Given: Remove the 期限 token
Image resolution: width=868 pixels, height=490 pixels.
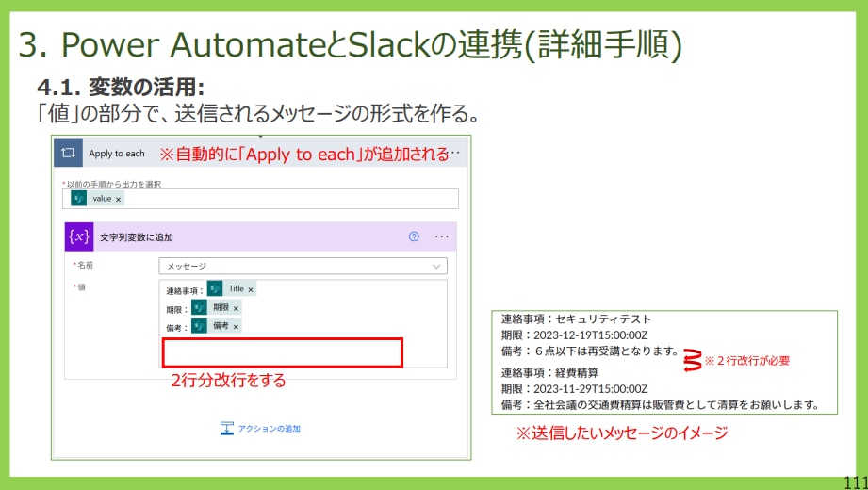Looking at the screenshot, I should coord(236,308).
